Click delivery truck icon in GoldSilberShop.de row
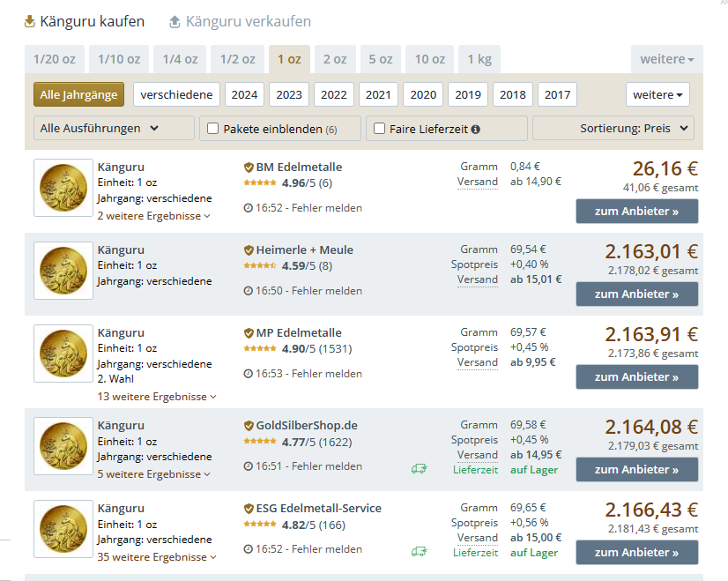 419,468
